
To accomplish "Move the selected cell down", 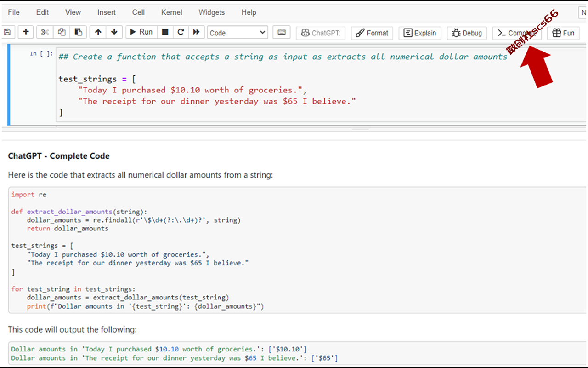I will [114, 32].
